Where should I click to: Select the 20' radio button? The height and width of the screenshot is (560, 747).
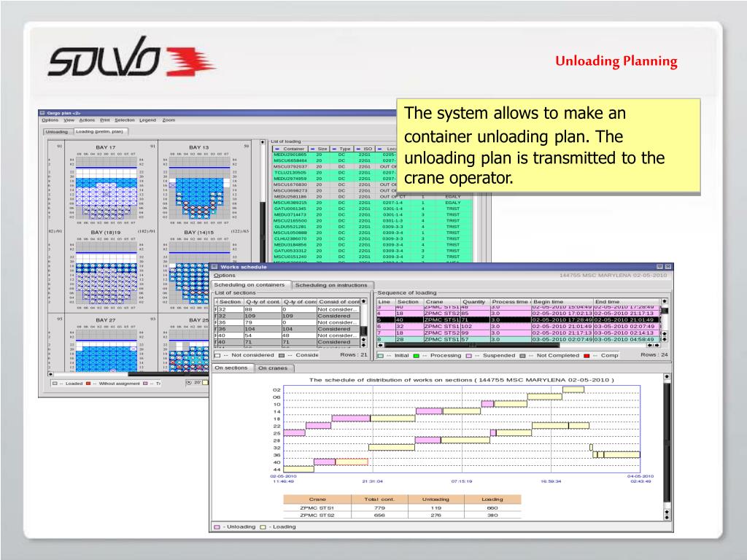[x=189, y=382]
